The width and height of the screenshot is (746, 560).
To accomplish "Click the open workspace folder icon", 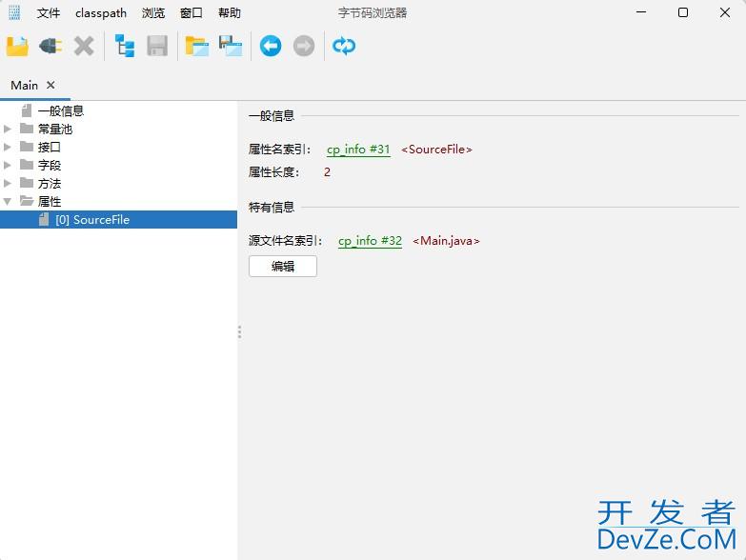I will click(x=197, y=46).
